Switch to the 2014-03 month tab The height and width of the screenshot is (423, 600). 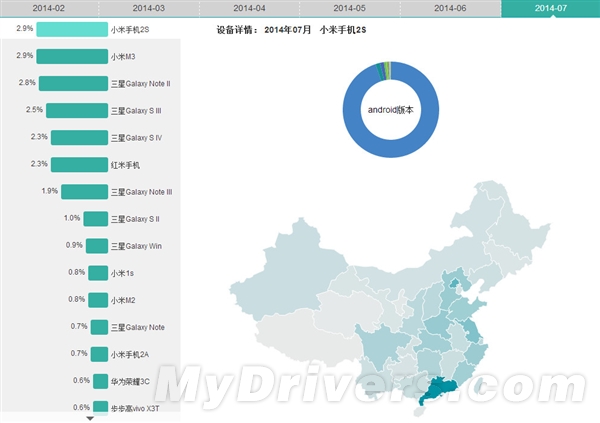click(x=149, y=8)
